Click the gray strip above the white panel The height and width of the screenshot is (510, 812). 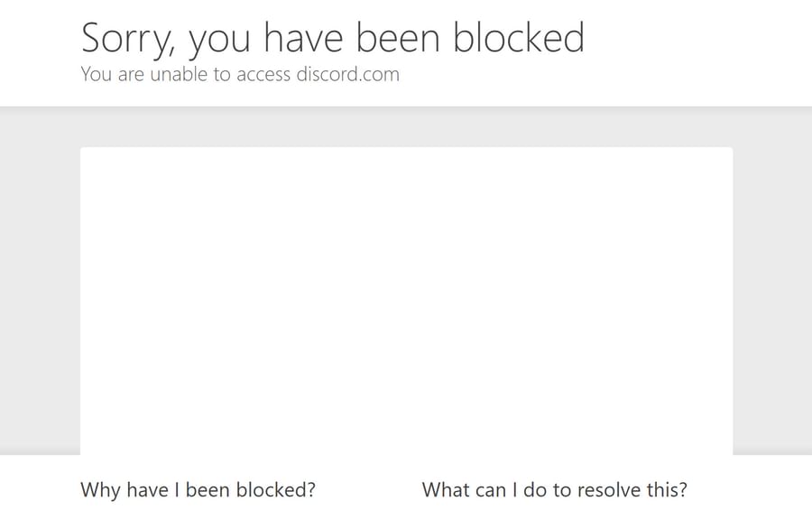(407, 127)
